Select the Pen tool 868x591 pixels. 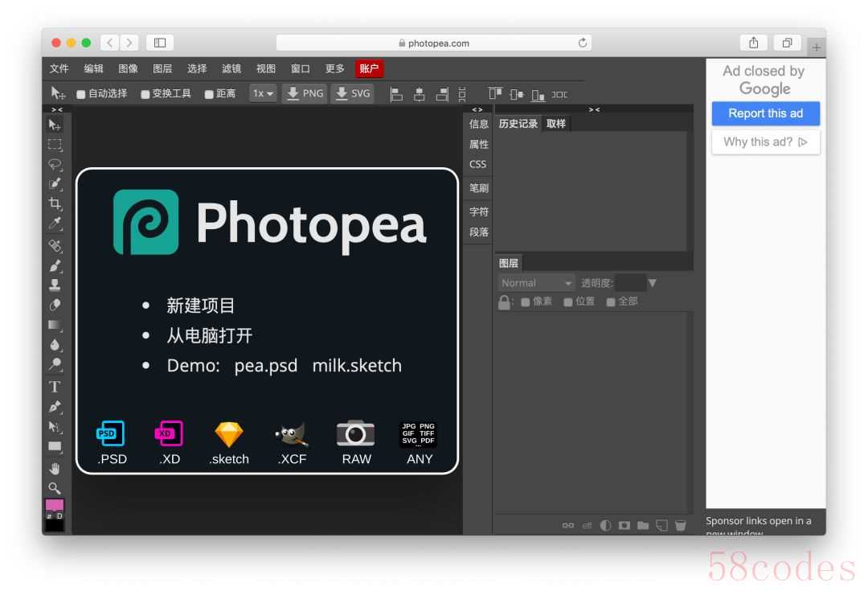pyautogui.click(x=55, y=407)
